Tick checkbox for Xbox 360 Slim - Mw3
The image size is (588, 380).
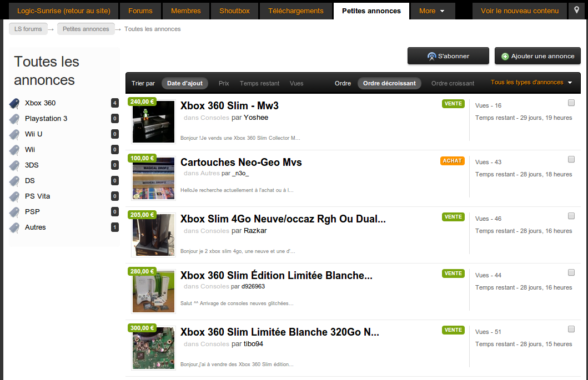(x=571, y=103)
